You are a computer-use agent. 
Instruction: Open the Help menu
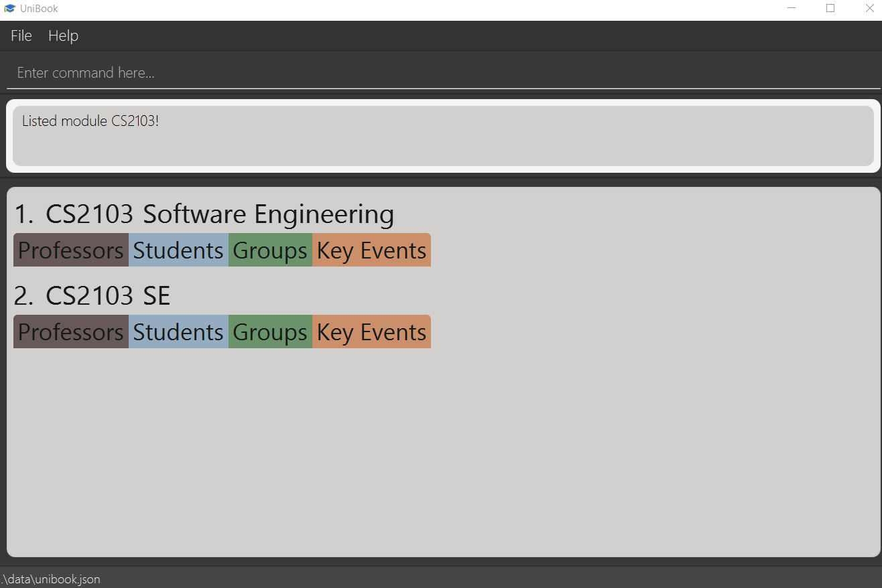pyautogui.click(x=63, y=36)
